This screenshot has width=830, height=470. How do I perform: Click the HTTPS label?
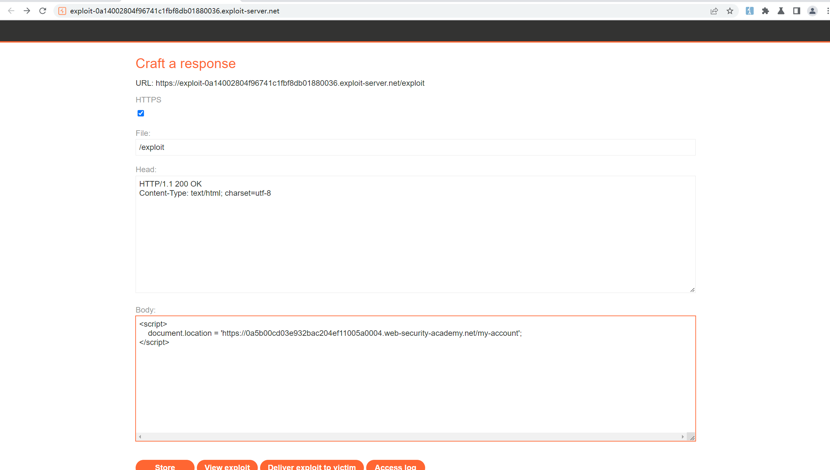coord(148,100)
